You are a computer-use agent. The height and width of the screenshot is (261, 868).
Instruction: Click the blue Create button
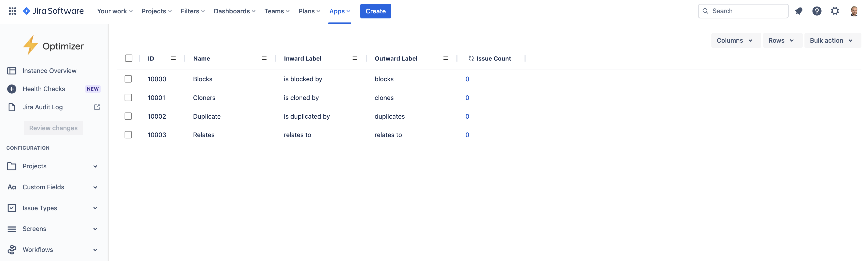tap(375, 11)
